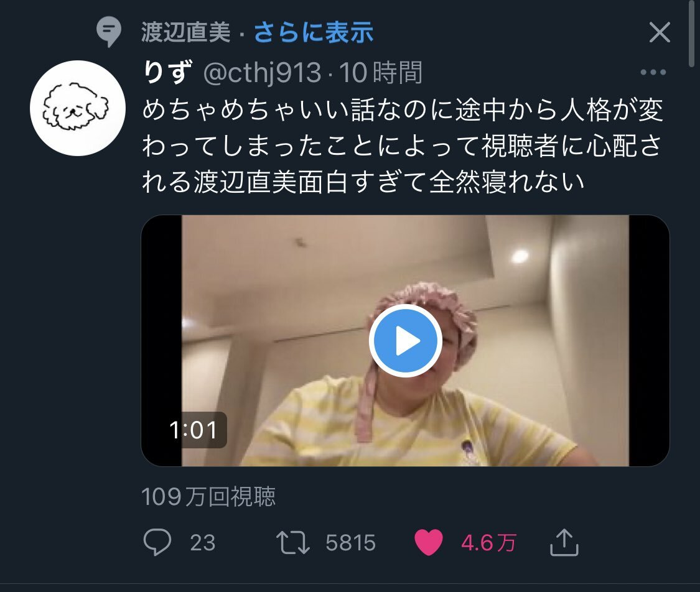
Task: Click the 109万回視聴 view count
Action: 208,496
